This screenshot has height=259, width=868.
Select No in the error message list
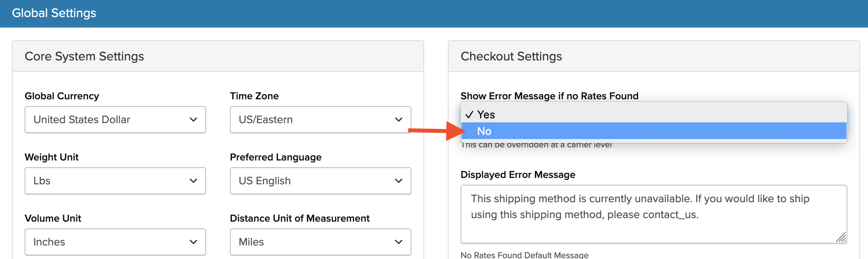click(484, 131)
